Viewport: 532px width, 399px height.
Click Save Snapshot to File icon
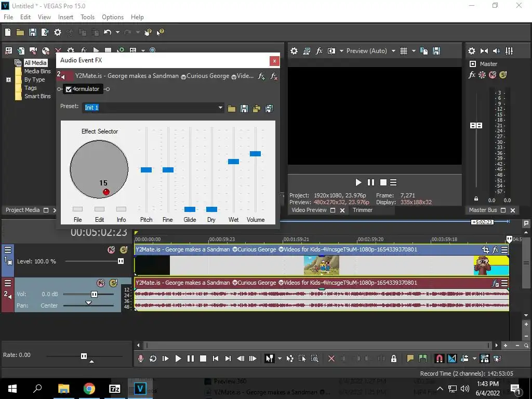click(436, 51)
